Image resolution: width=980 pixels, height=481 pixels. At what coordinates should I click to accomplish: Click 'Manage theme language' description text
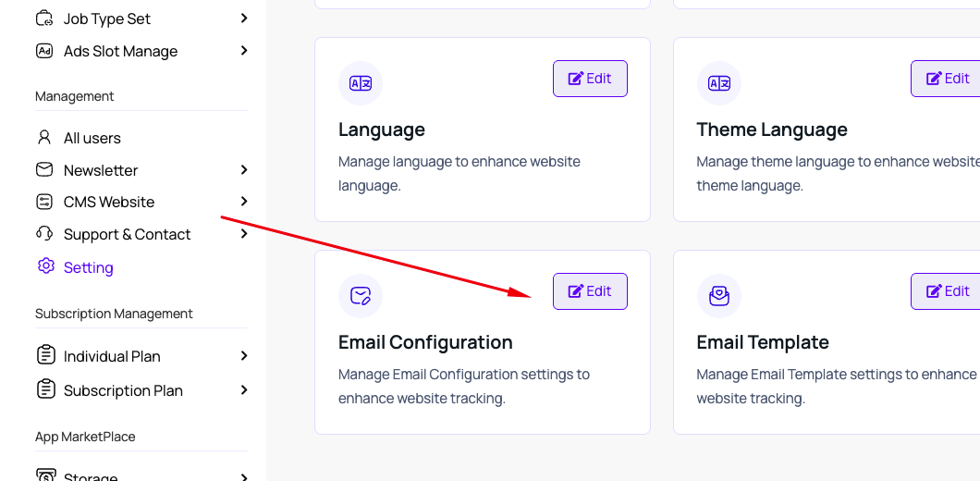(x=839, y=173)
